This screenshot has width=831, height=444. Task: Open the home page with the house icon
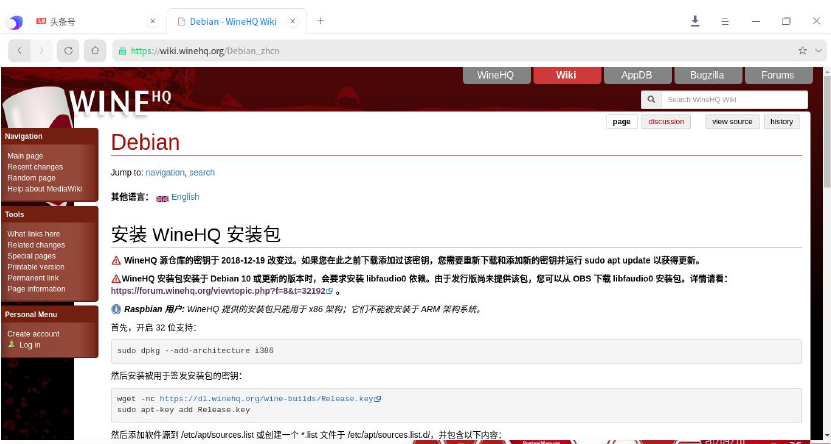point(95,51)
